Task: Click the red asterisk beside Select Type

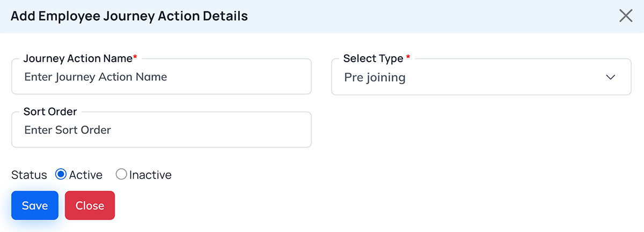Action: 408,57
